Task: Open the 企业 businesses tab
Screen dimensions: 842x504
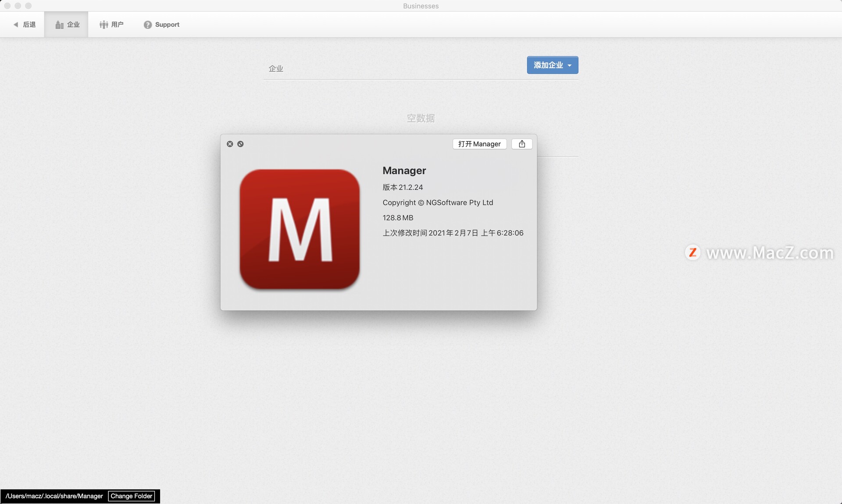Action: pyautogui.click(x=66, y=25)
